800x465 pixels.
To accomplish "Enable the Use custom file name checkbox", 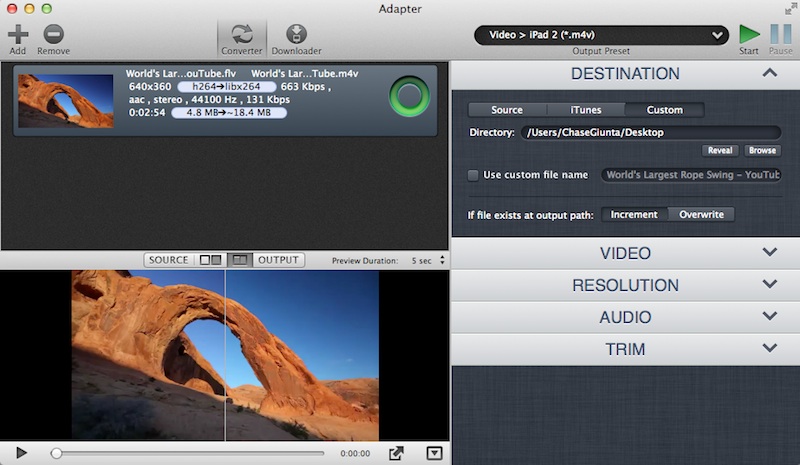I will coord(473,175).
